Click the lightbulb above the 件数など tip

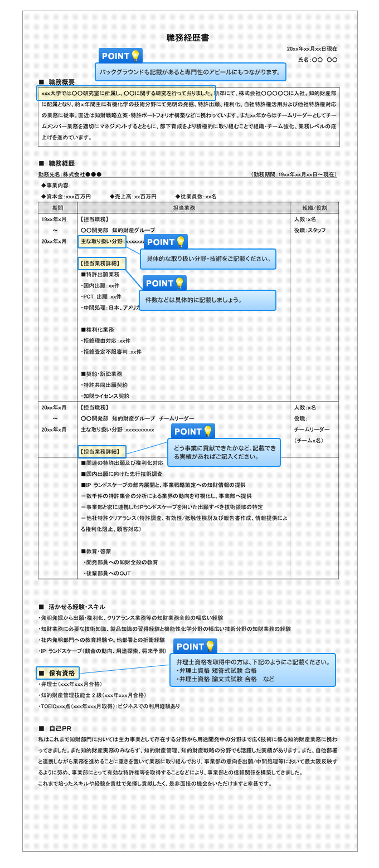[x=179, y=283]
